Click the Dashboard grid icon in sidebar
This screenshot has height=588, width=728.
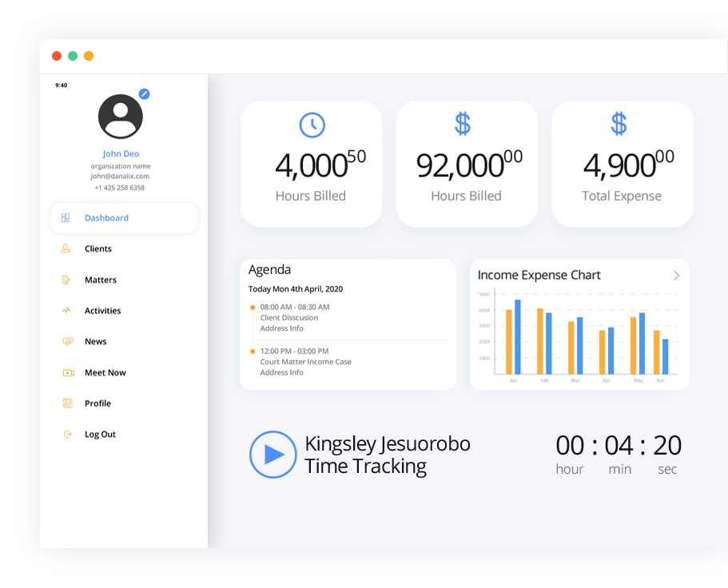point(66,218)
